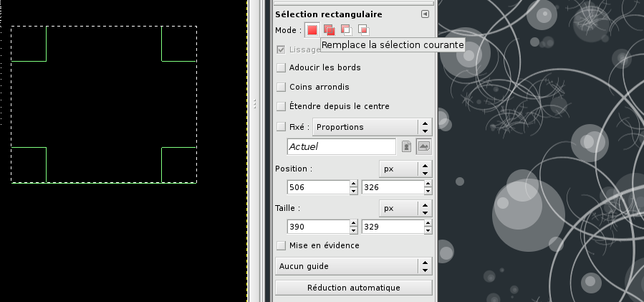Open the Position unit px dropdown

point(405,169)
